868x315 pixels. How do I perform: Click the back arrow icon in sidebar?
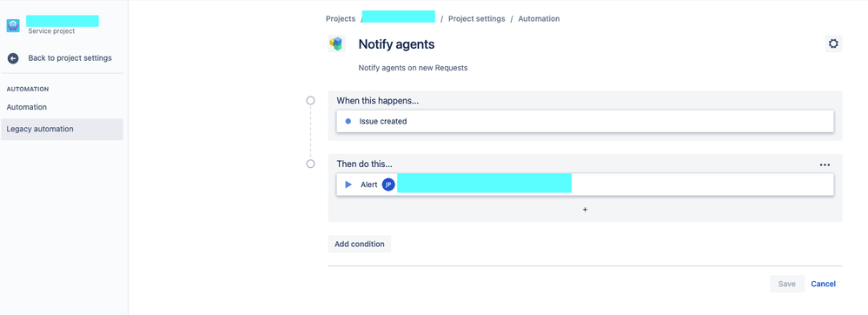point(13,58)
